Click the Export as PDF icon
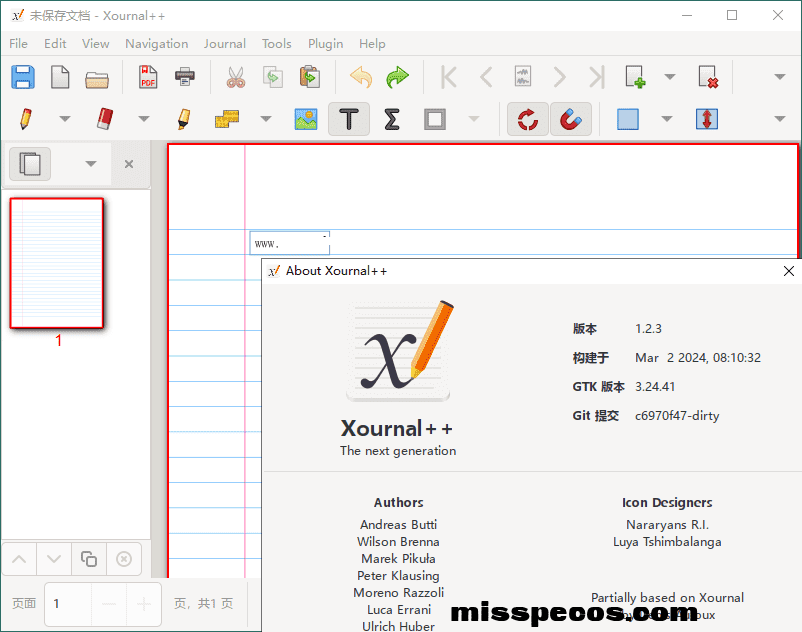This screenshot has width=802, height=632. click(148, 77)
